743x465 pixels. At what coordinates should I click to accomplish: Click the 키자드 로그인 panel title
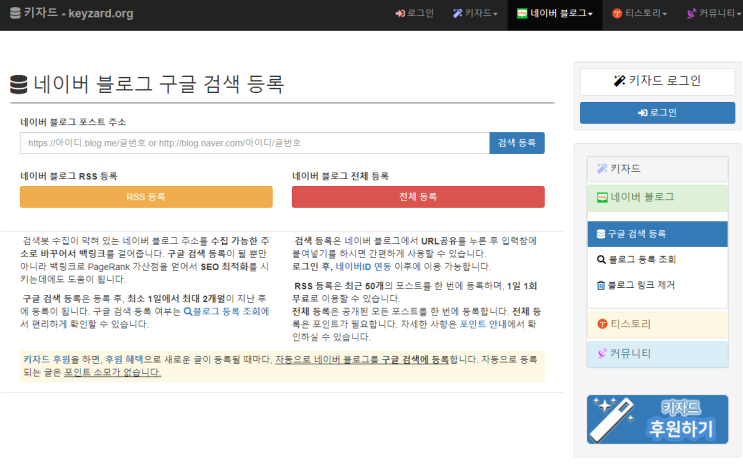[657, 81]
